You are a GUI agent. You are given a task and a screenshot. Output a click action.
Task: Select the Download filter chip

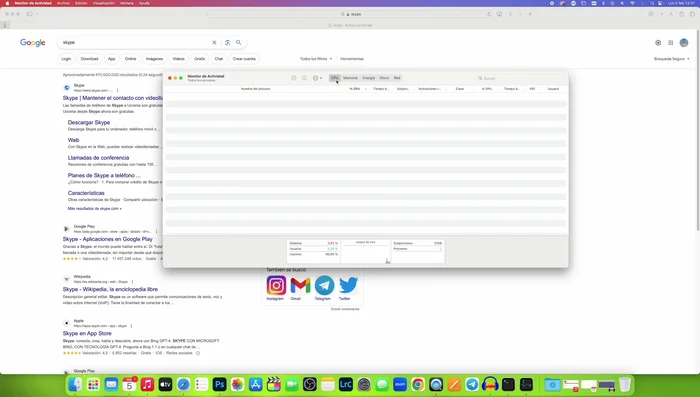point(89,59)
